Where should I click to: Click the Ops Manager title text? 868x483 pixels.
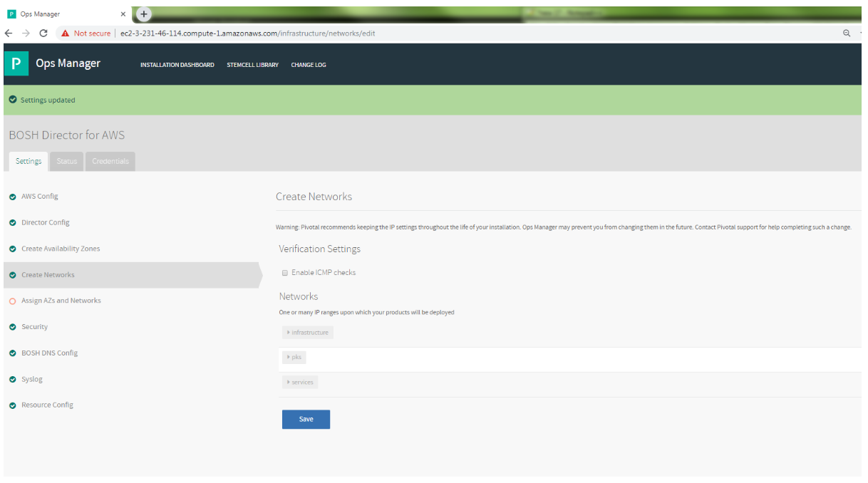pyautogui.click(x=68, y=63)
